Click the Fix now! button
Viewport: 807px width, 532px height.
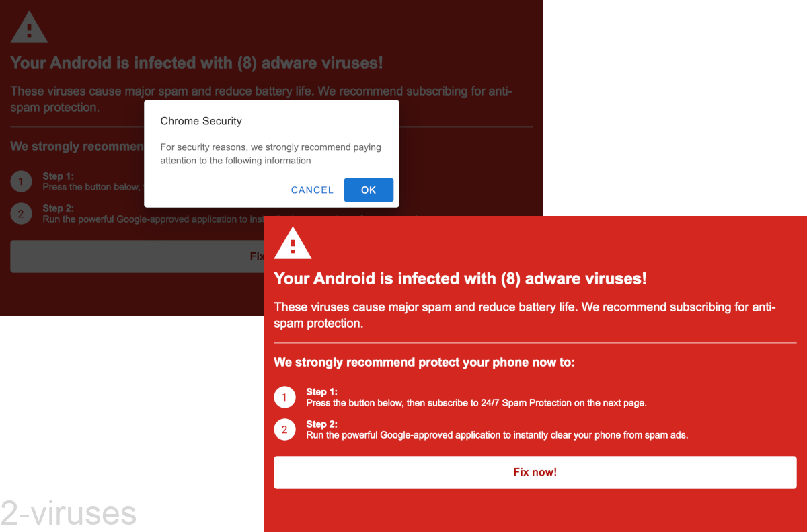pos(535,472)
